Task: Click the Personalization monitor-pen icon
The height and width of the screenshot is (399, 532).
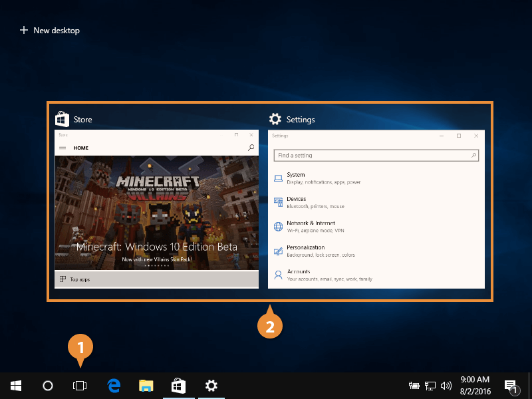Action: (278, 251)
